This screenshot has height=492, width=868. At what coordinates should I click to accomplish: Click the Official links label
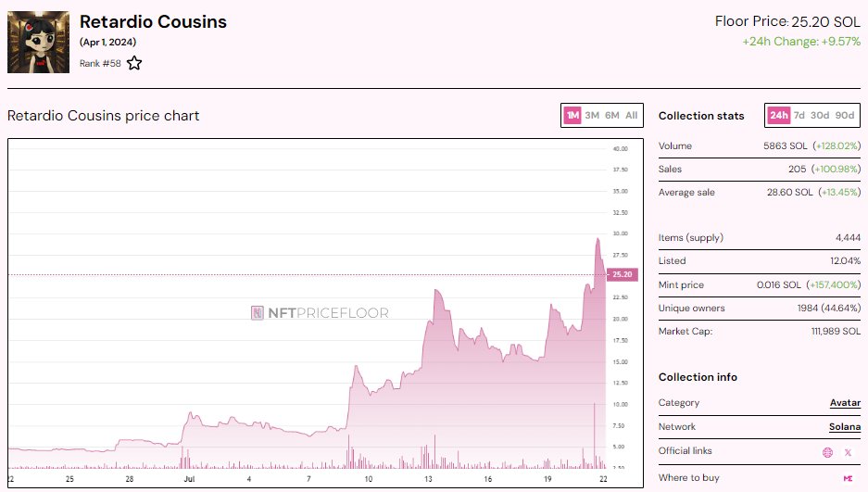pos(685,450)
